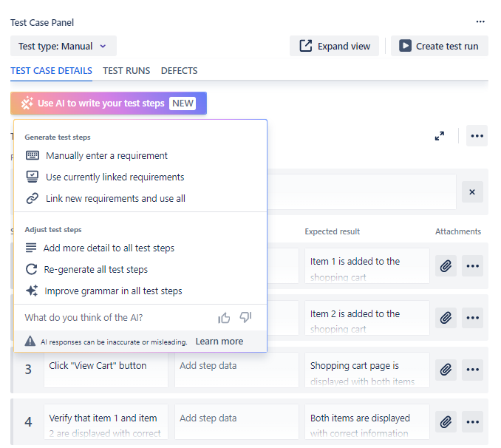Click the thumbs up feedback icon
The image size is (501, 448).
coord(224,318)
